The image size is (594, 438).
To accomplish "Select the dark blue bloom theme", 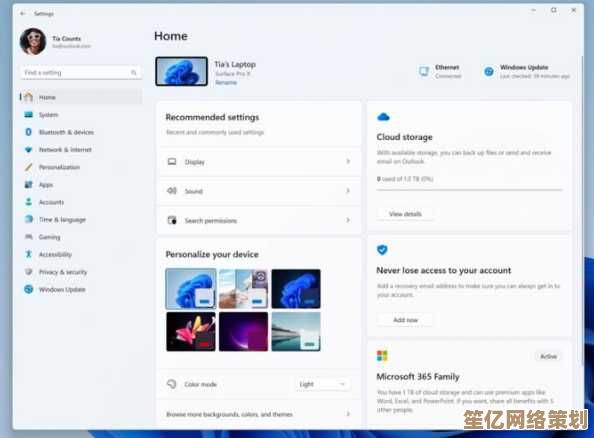I will pos(296,289).
